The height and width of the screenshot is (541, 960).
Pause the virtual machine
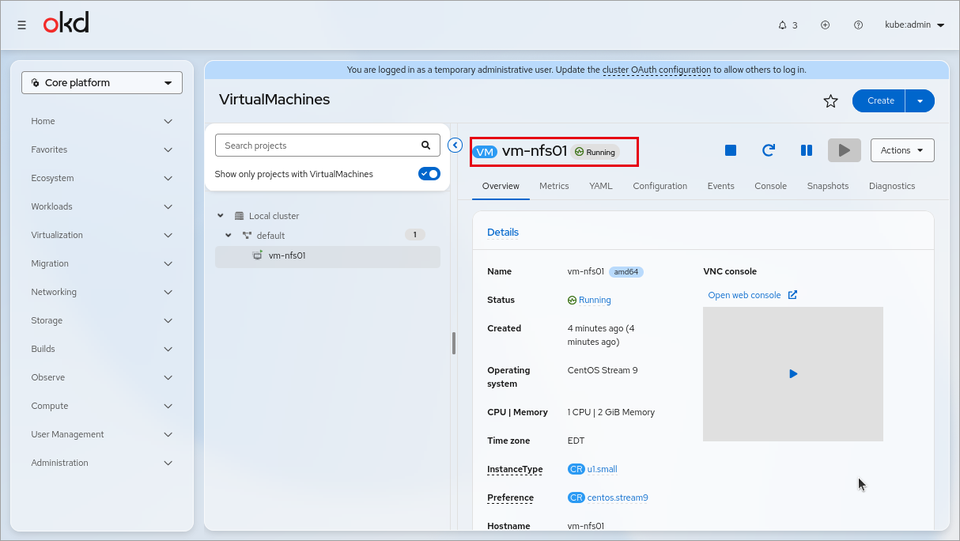(x=806, y=151)
